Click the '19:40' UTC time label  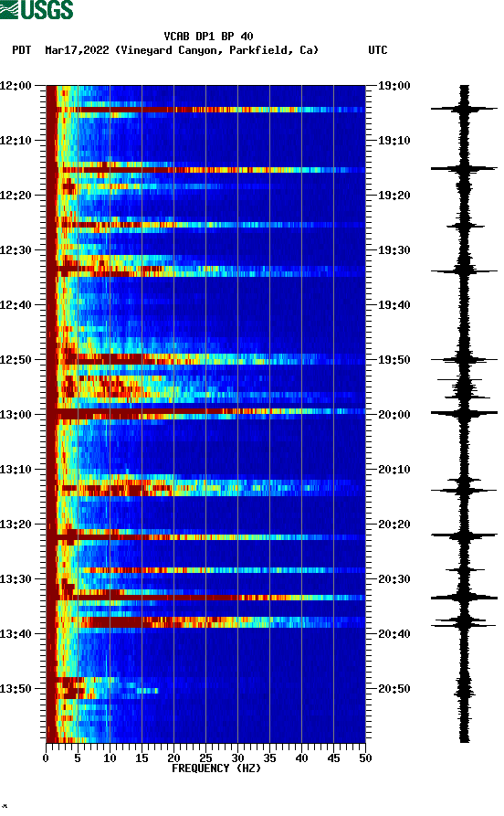[x=394, y=304]
